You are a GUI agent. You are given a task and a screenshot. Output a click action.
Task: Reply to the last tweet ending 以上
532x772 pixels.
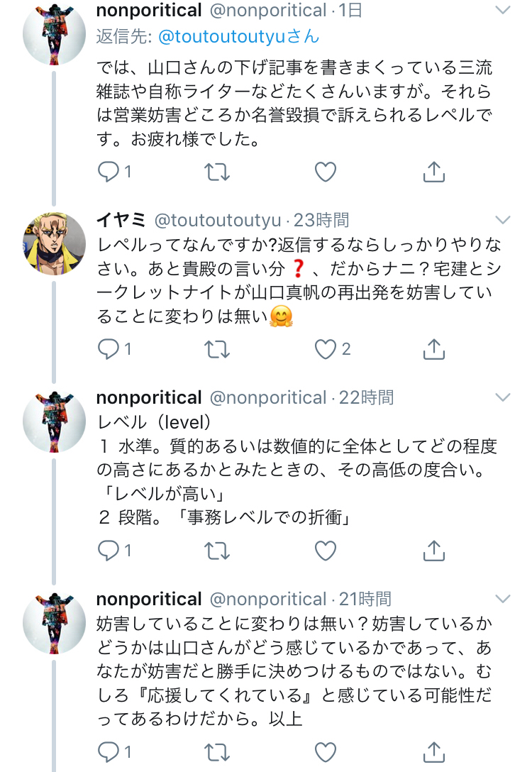point(108,751)
